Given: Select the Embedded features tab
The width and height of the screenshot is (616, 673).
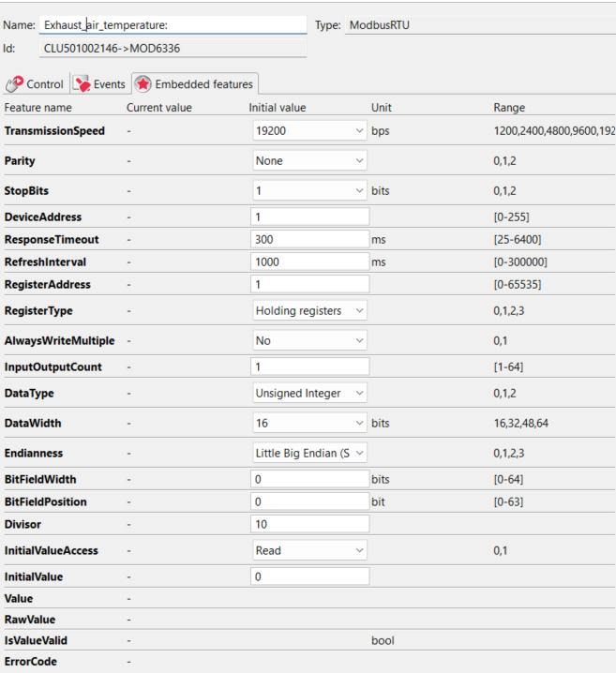Looking at the screenshot, I should click(x=195, y=83).
